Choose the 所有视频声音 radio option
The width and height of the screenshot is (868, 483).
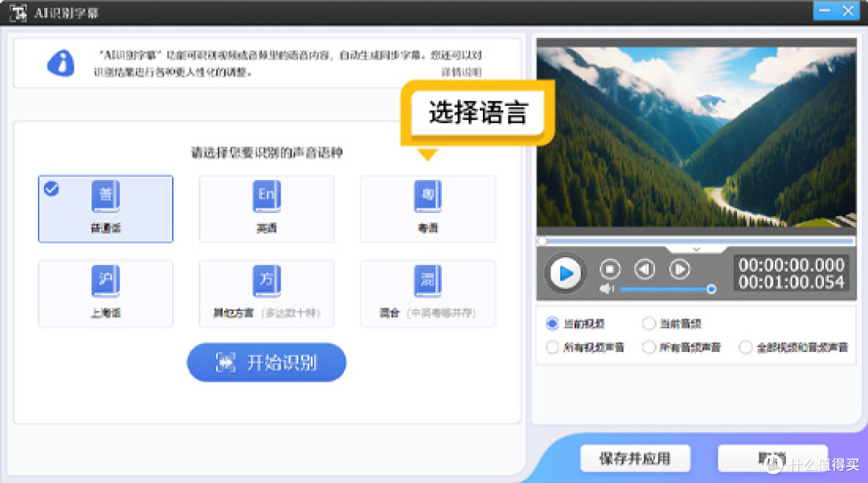pyautogui.click(x=585, y=347)
